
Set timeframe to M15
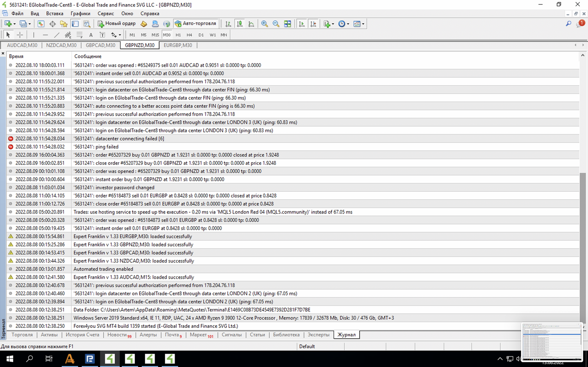155,35
